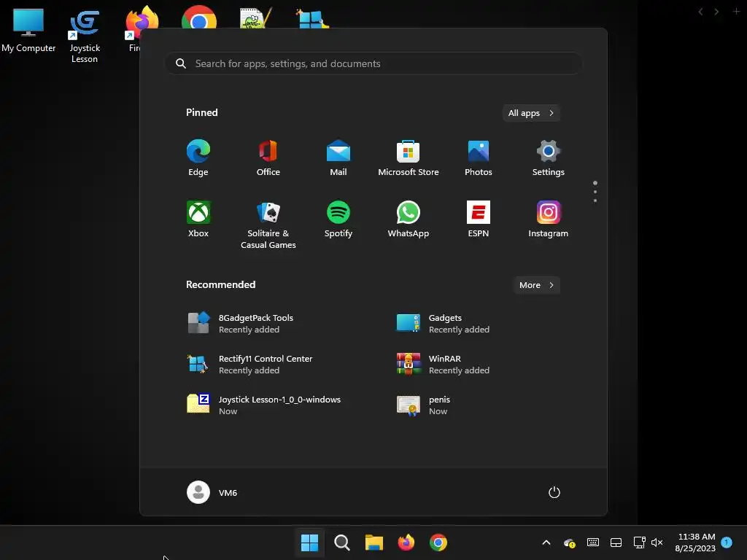747x560 pixels.
Task: Open Solitaire & Casual Games
Action: tap(268, 225)
